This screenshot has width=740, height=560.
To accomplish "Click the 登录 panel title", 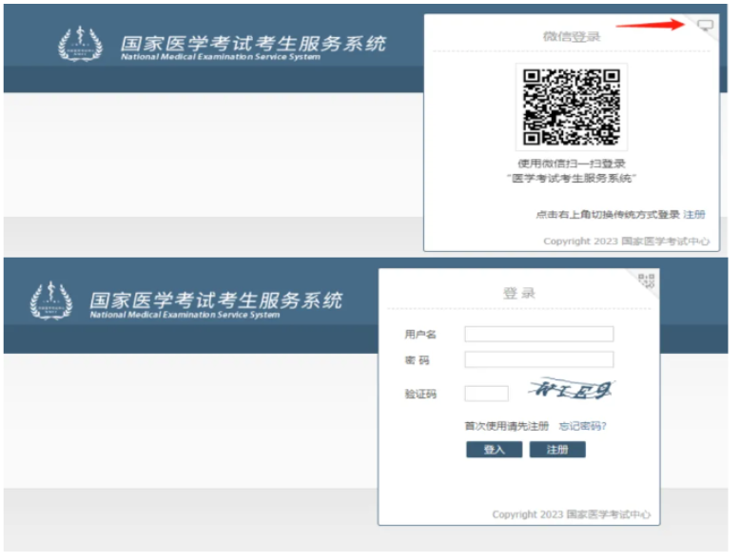I will (x=518, y=293).
